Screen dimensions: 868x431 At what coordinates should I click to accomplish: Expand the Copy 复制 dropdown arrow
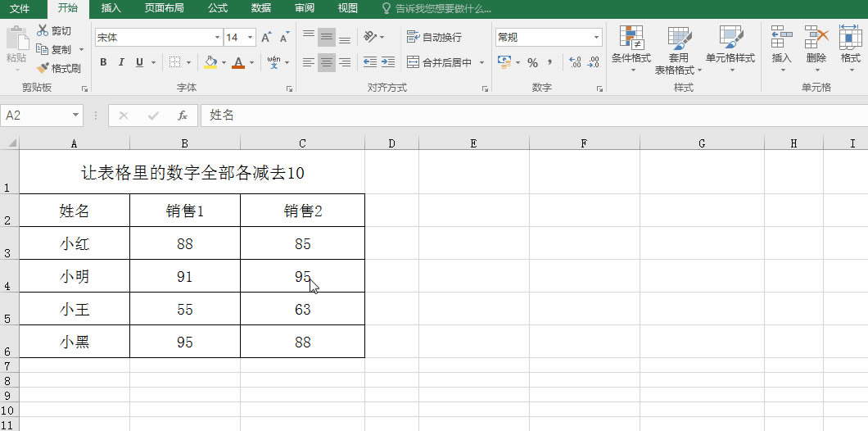[x=81, y=50]
